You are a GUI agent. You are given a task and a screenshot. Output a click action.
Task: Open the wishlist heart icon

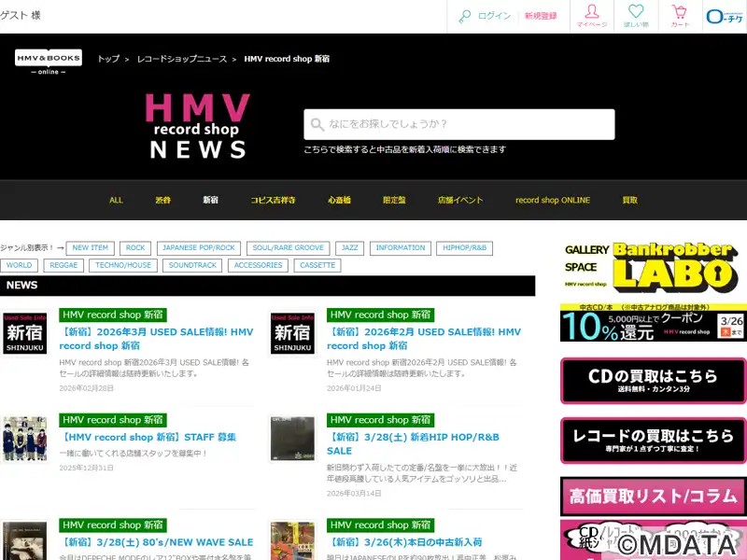click(636, 11)
